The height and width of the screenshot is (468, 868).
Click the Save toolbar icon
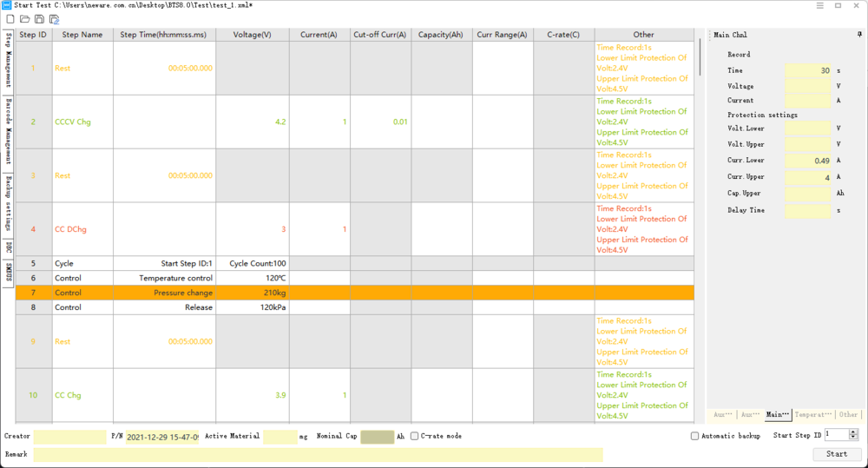click(39, 19)
